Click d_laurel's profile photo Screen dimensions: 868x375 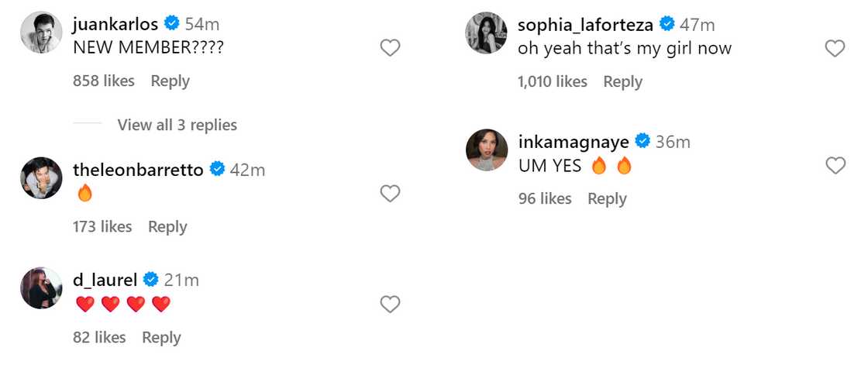click(x=41, y=288)
